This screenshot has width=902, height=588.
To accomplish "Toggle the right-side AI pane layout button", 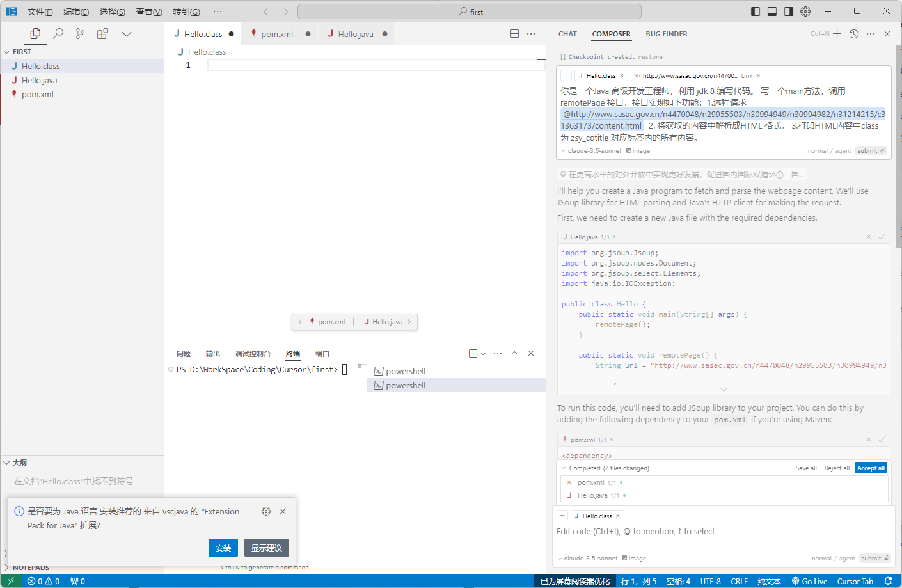I will coord(789,12).
